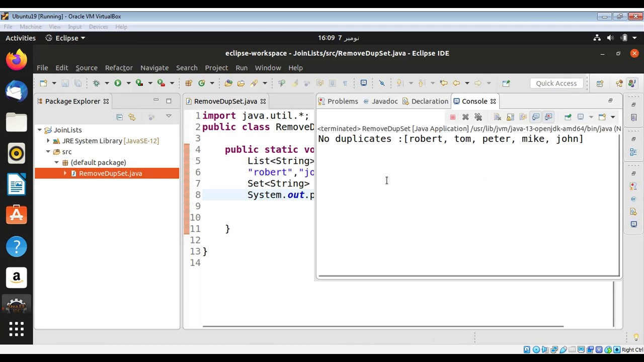Open the Refactor menu

click(119, 67)
